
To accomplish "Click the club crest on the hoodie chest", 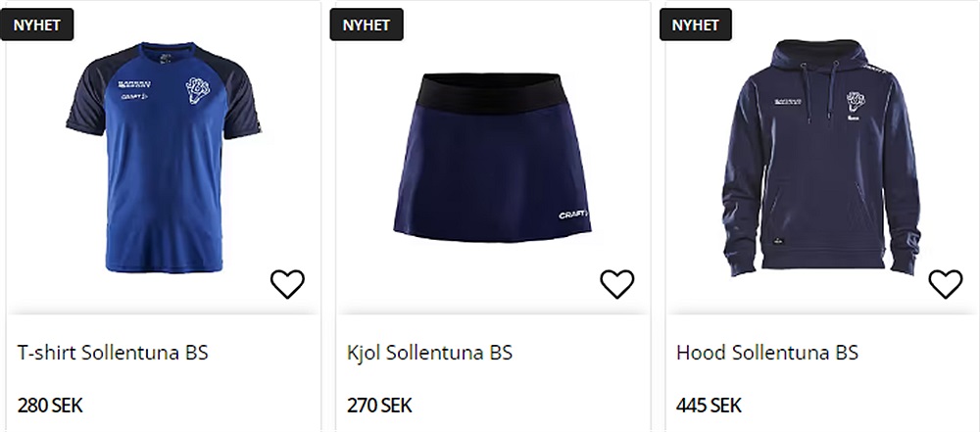I will (856, 101).
